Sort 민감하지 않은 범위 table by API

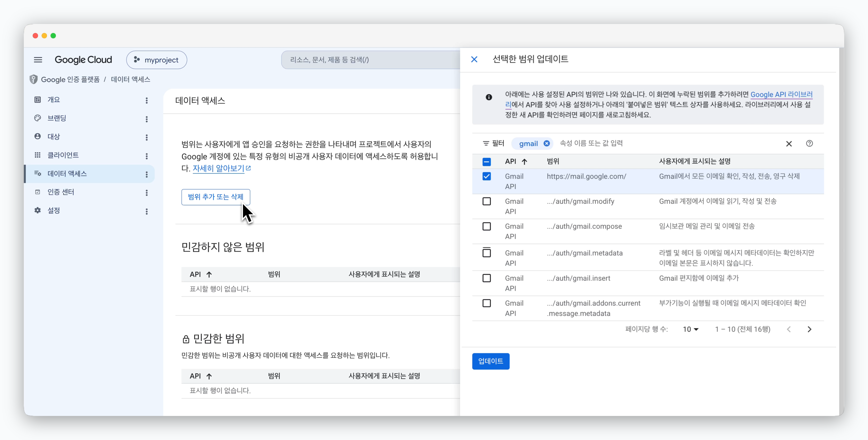click(201, 274)
